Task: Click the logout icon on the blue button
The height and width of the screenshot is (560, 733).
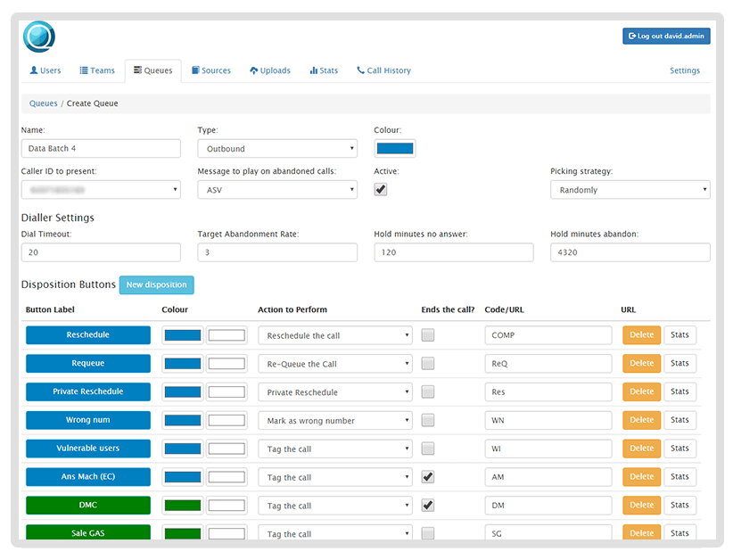Action: [632, 36]
